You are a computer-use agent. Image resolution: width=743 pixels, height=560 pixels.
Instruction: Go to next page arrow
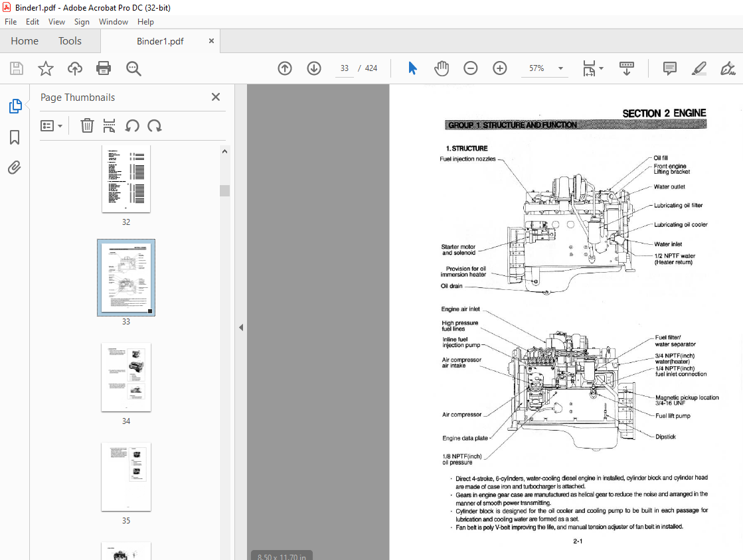(x=313, y=68)
